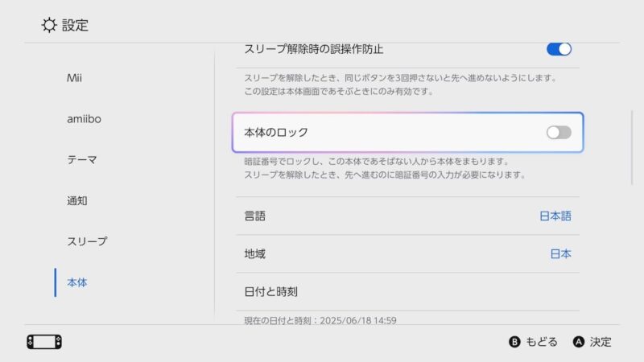Click the A button icon
Screen dimensions: 644x362
tap(578, 342)
